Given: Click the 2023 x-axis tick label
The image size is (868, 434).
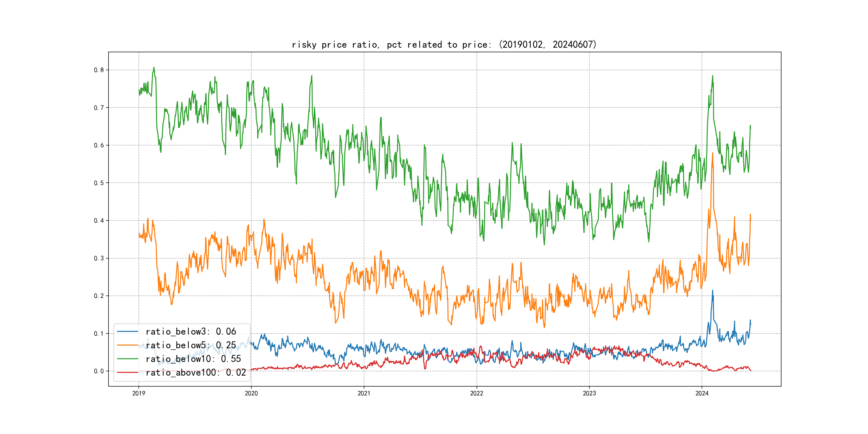Looking at the screenshot, I should click(589, 393).
